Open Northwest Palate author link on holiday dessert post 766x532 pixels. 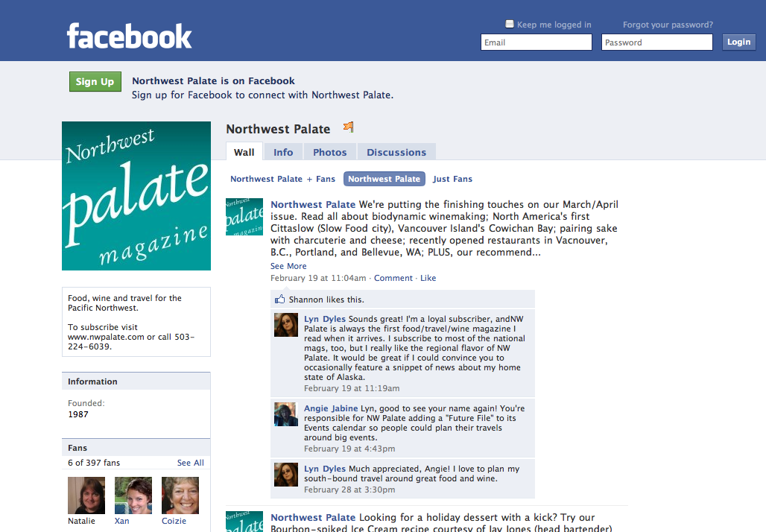[313, 517]
